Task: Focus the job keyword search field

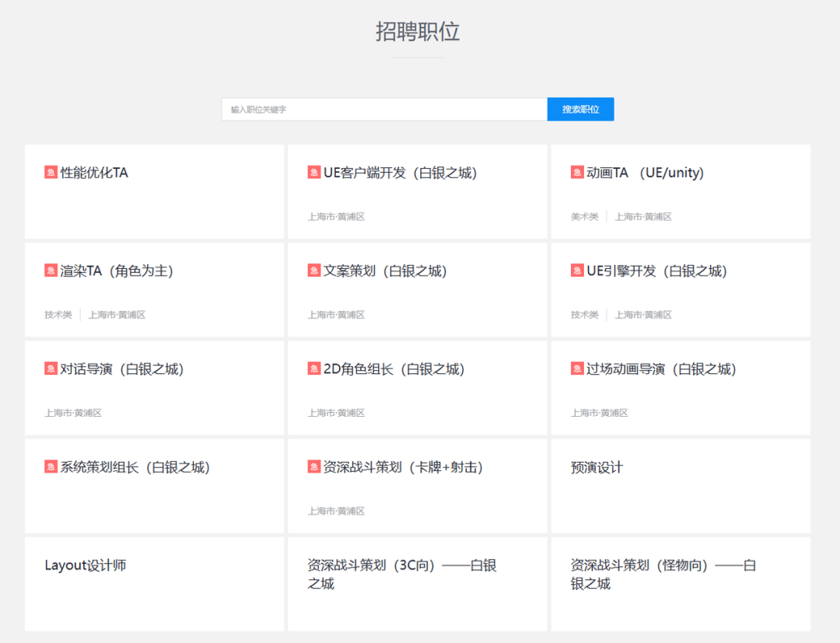Action: click(384, 110)
